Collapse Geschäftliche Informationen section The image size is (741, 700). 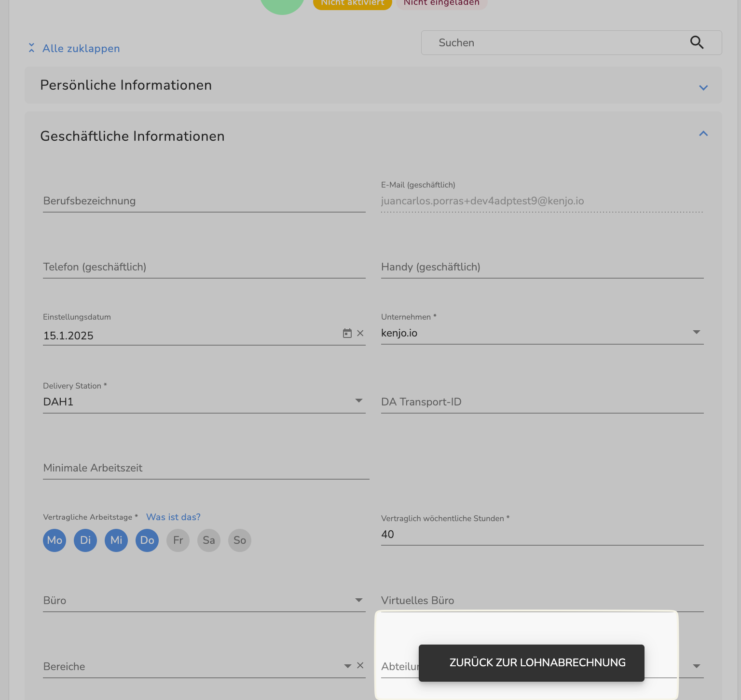(x=703, y=134)
